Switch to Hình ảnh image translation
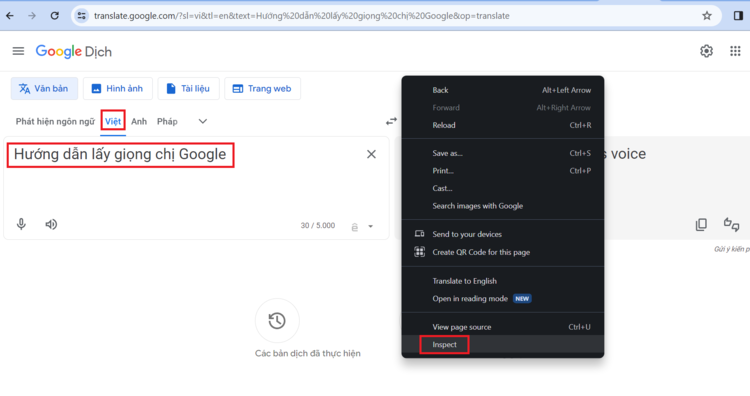Screen dimensions: 750x396 [x=118, y=88]
